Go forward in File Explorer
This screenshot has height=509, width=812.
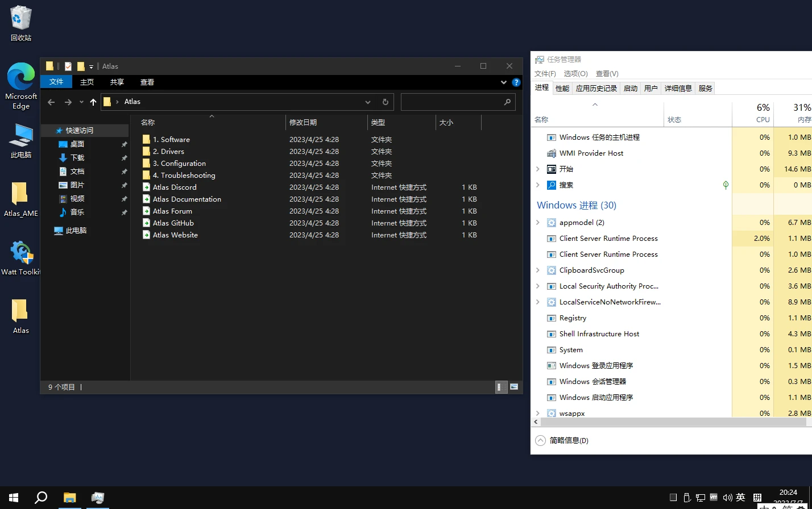point(68,102)
